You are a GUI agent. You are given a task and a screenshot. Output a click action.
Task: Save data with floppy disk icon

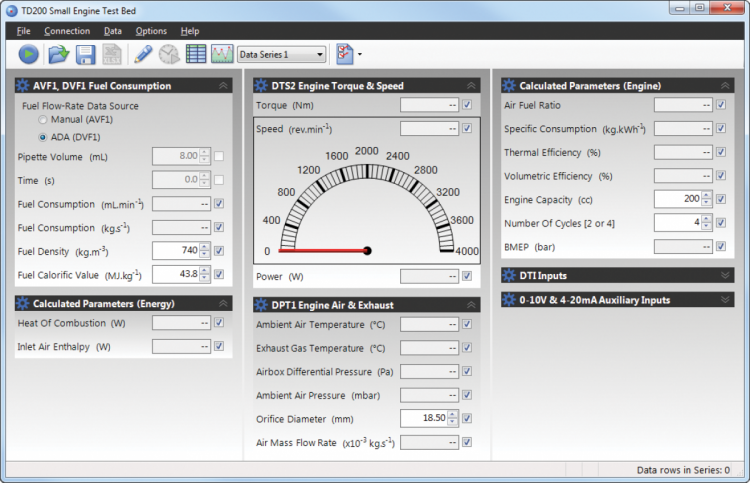tap(86, 55)
